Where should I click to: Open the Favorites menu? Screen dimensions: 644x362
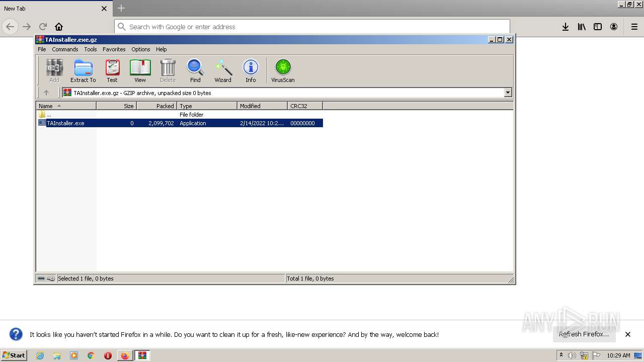(114, 49)
